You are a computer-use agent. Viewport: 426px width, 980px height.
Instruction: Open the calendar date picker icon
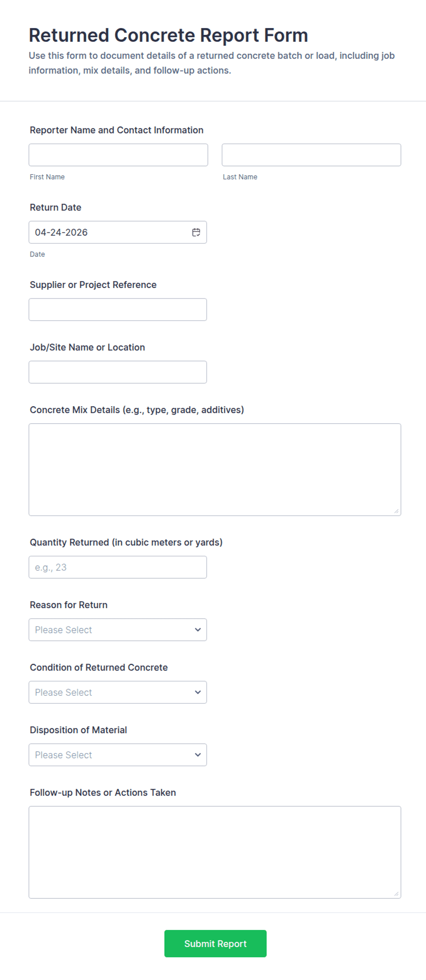[196, 233]
